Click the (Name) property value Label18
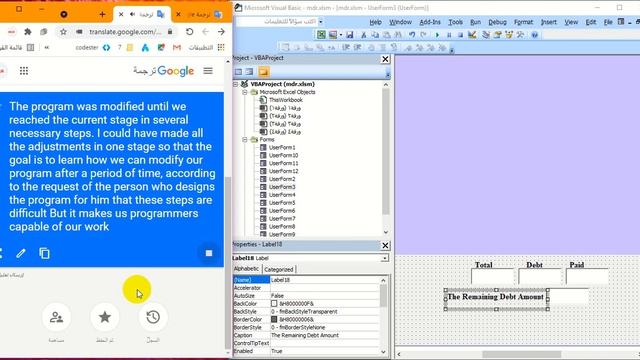 pyautogui.click(x=324, y=280)
